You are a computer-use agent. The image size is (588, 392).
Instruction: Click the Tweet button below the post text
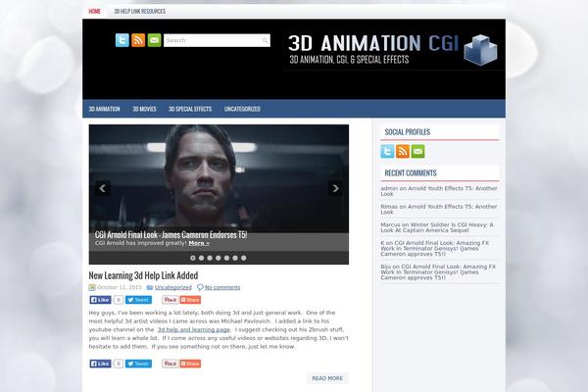pos(138,364)
